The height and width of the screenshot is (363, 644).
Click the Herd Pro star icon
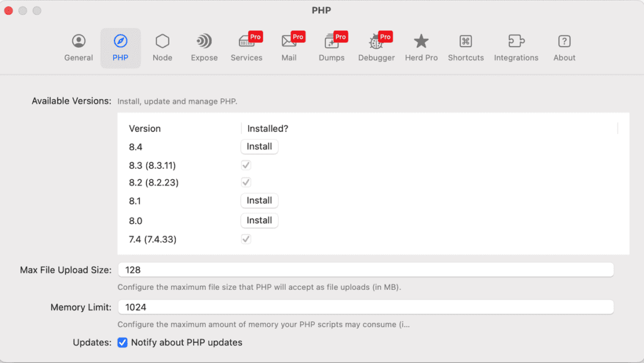click(421, 42)
